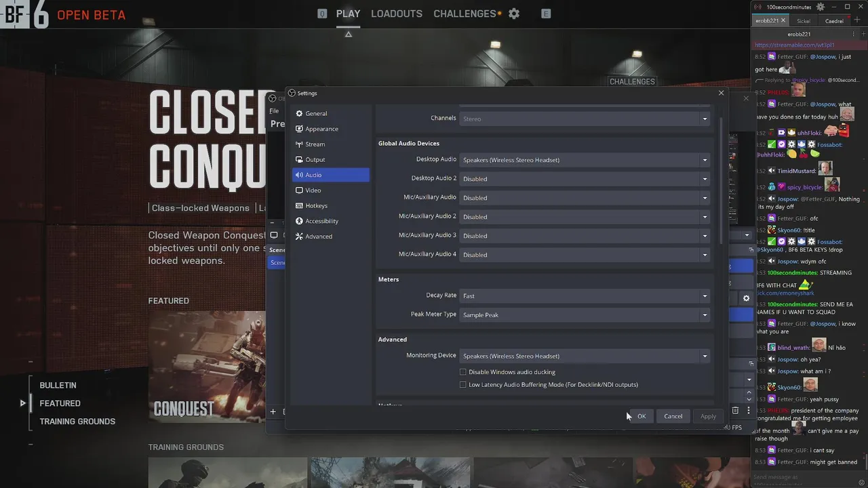The height and width of the screenshot is (488, 868).
Task: Click the @Jospow mention by Fetter_GUF
Action: [x=823, y=57]
